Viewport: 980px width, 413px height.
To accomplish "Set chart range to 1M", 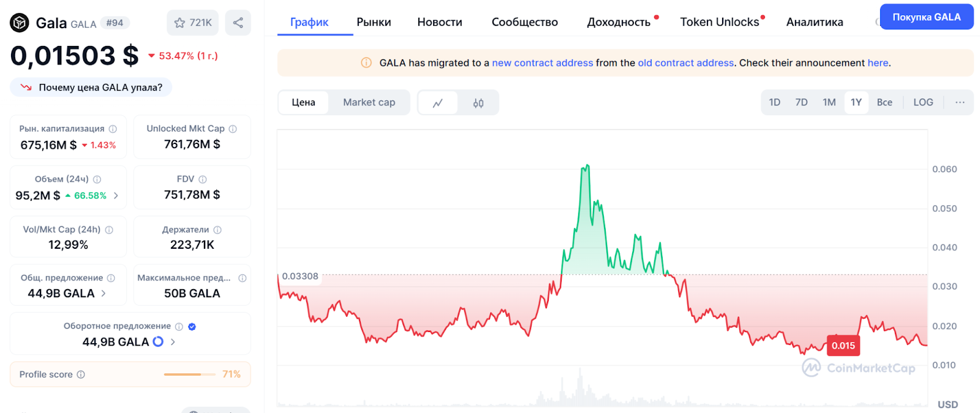I will tap(829, 102).
